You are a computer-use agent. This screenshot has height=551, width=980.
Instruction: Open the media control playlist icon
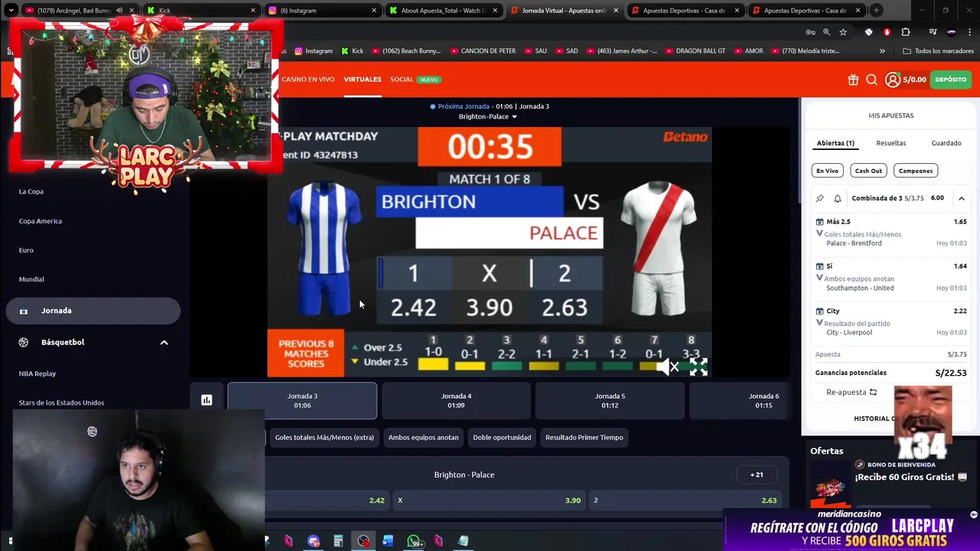click(x=933, y=32)
